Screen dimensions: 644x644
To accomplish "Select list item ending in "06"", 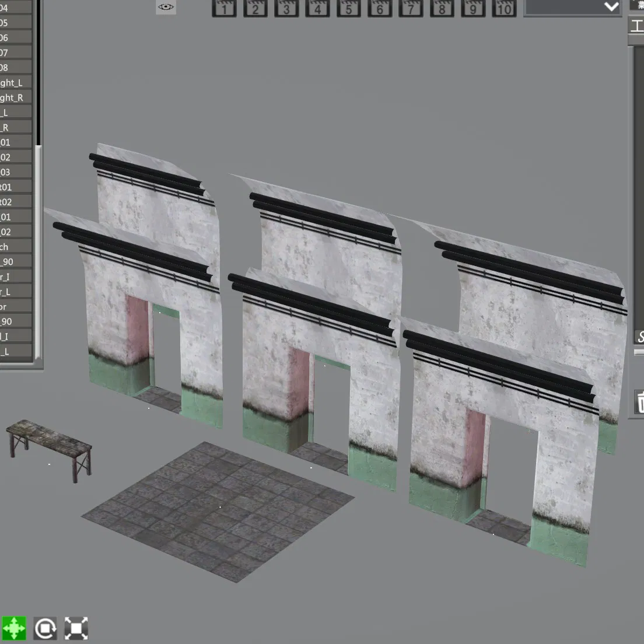I will (x=16, y=37).
